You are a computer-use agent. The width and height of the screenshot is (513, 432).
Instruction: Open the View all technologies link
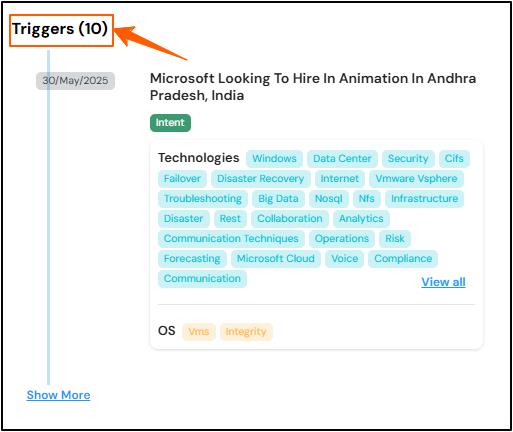(x=443, y=282)
